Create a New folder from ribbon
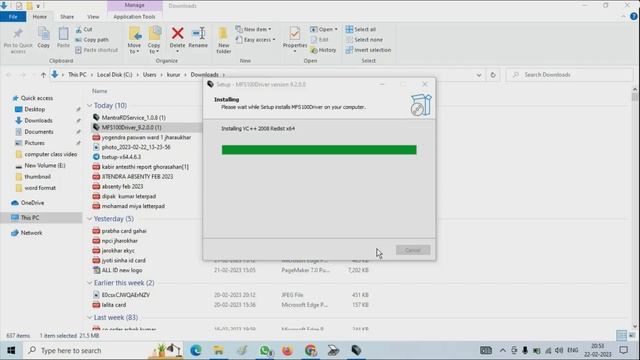640x360 pixels. (x=223, y=40)
